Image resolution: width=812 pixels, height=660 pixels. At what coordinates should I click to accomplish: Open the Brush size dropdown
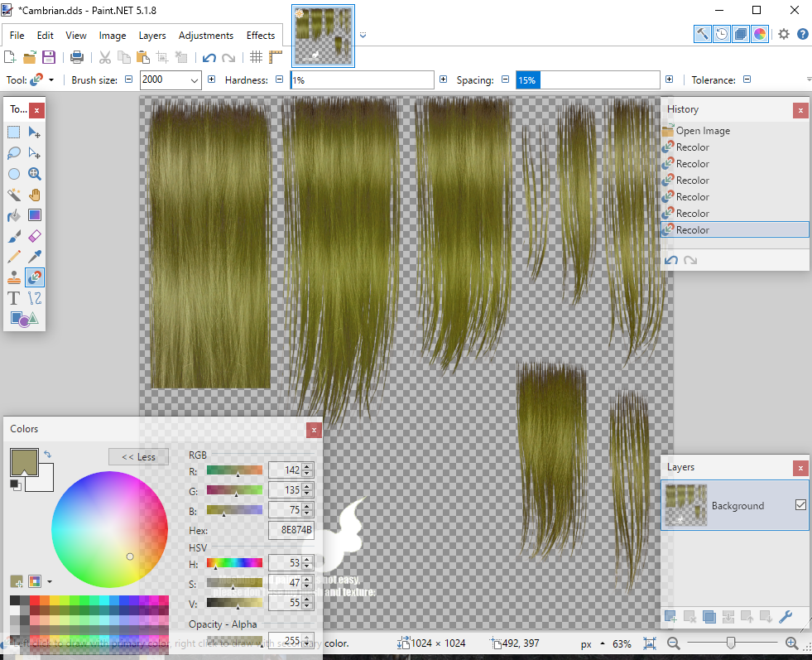pos(195,80)
